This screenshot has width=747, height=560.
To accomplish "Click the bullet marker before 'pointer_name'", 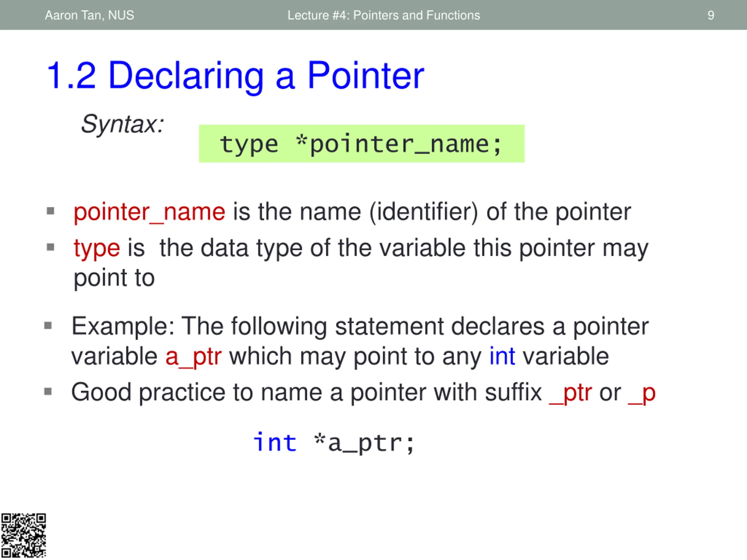I will click(x=50, y=211).
